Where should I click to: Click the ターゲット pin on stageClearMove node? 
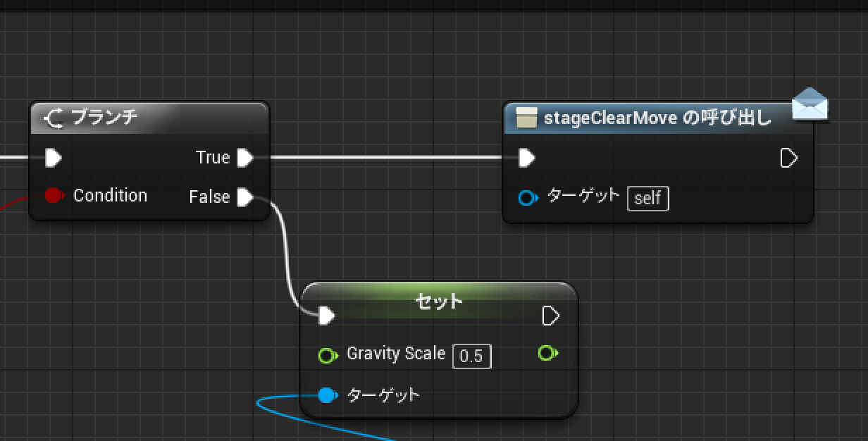(527, 198)
